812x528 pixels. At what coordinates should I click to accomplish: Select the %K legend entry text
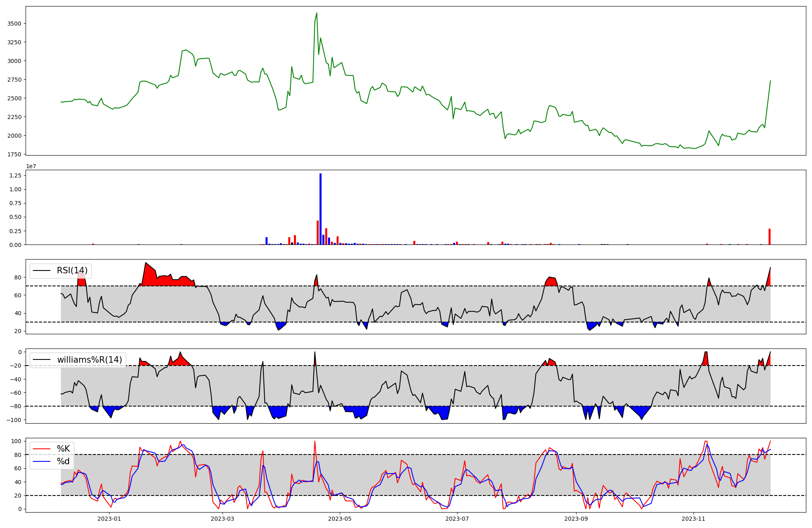pyautogui.click(x=63, y=449)
